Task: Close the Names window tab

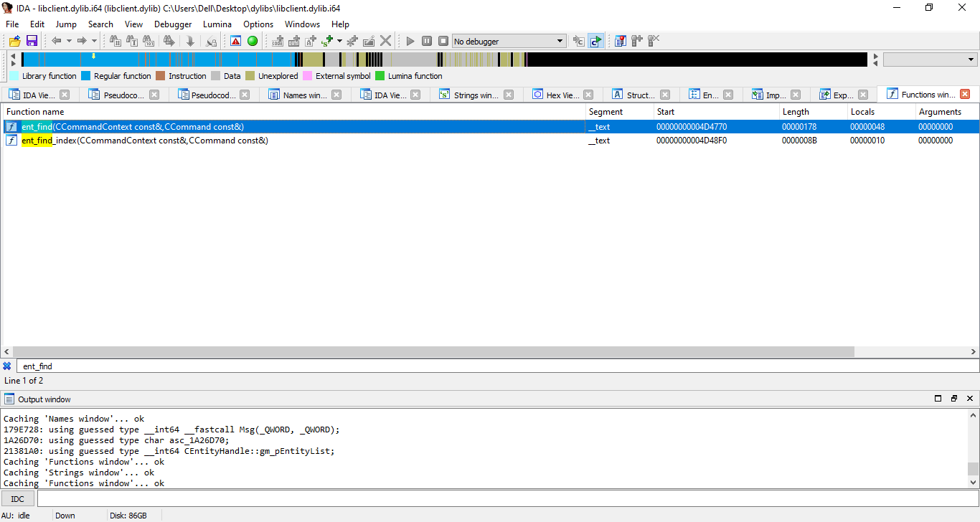Action: coord(337,95)
